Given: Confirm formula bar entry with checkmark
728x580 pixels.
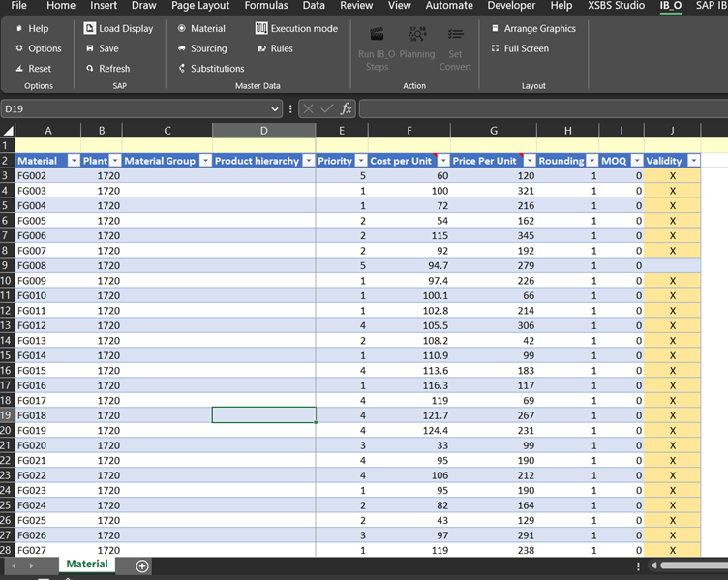Looking at the screenshot, I should coord(327,108).
